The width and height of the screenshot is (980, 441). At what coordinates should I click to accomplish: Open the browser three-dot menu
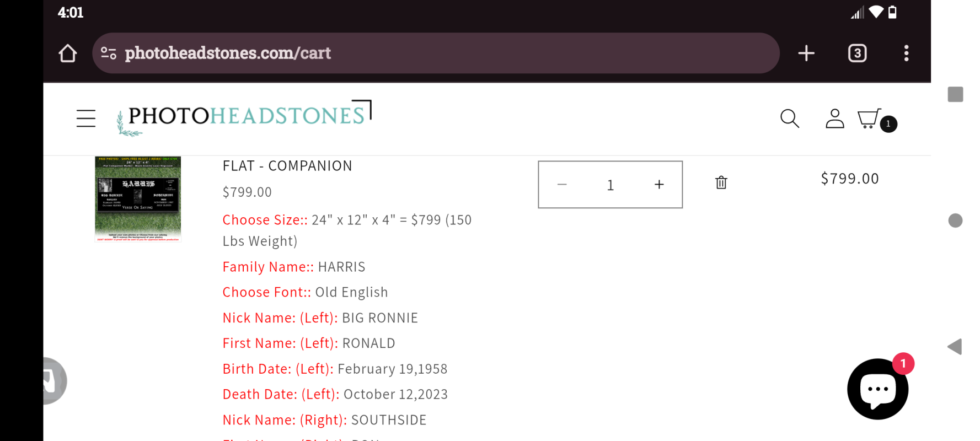(x=906, y=53)
